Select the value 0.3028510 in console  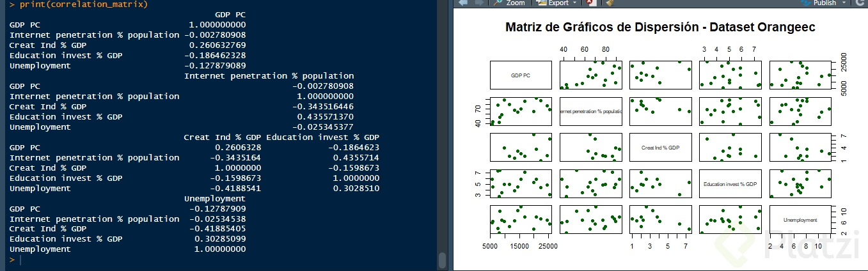pos(356,189)
